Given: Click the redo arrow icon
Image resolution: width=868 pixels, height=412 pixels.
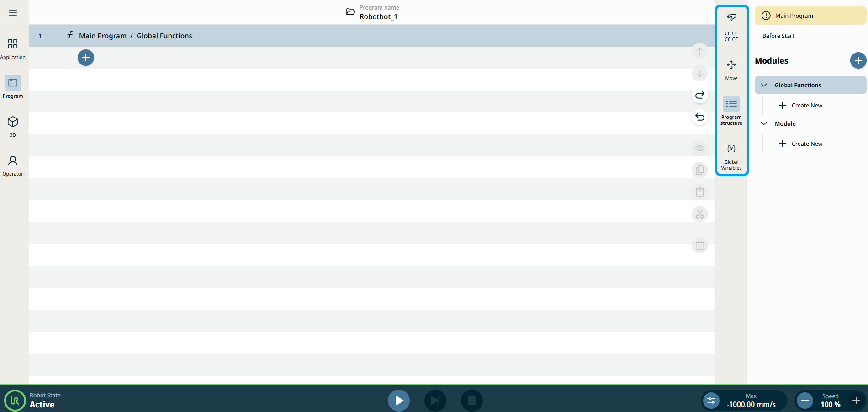Looking at the screenshot, I should [699, 95].
